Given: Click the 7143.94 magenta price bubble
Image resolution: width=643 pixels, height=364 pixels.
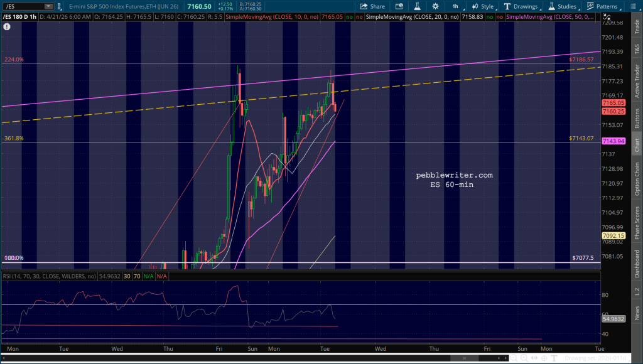Looking at the screenshot, I should pyautogui.click(x=613, y=141).
